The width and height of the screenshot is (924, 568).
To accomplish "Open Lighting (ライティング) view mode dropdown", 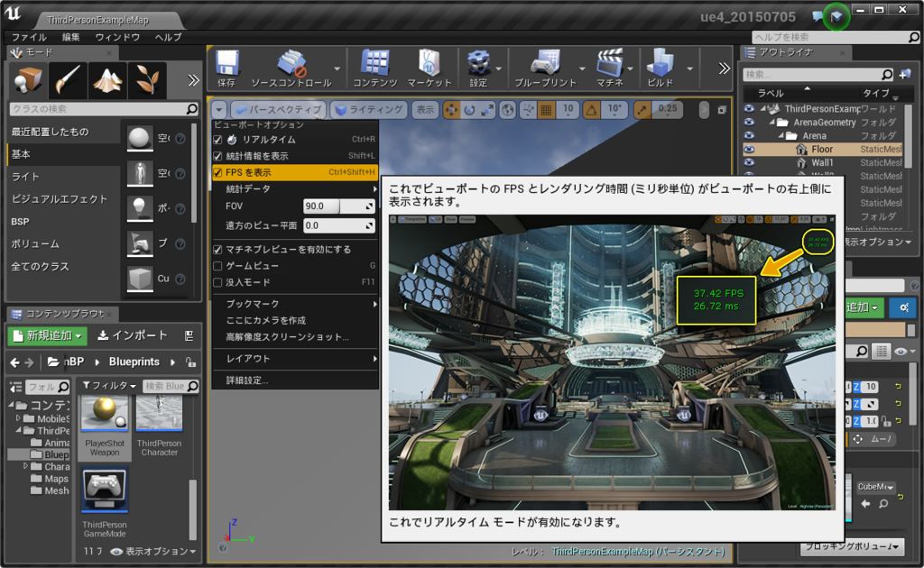I will (369, 110).
